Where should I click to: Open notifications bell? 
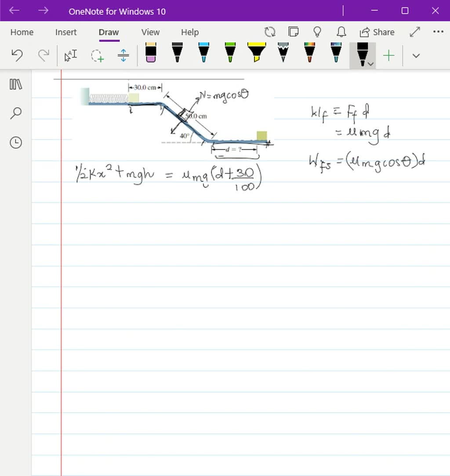point(341,32)
